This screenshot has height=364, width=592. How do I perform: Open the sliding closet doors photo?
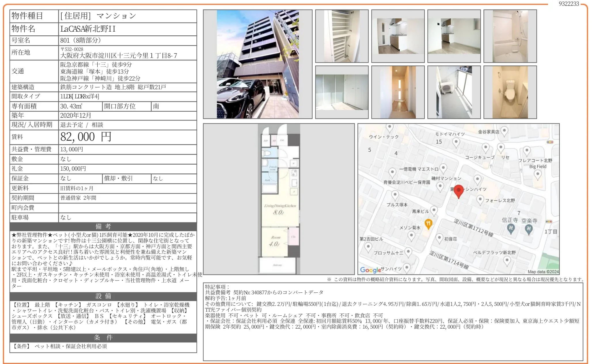[341, 92]
